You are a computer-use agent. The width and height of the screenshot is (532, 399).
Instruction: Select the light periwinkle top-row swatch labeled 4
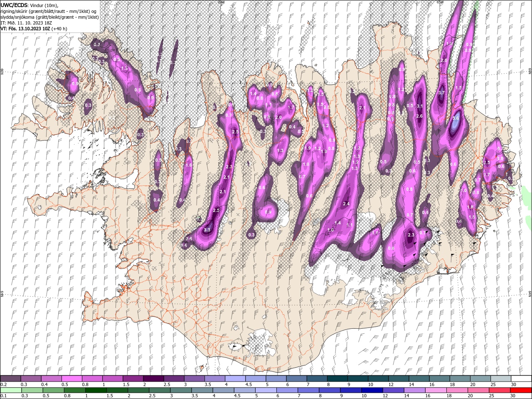point(235,379)
